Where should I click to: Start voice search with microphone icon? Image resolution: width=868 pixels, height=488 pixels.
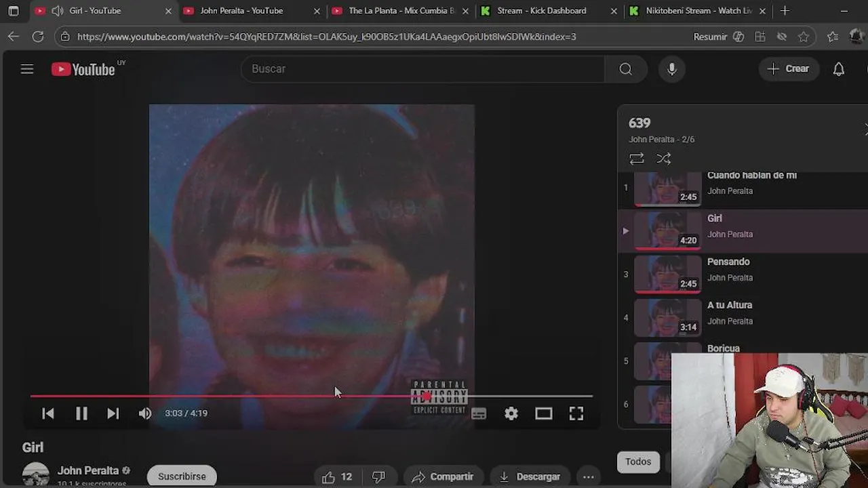tap(672, 69)
